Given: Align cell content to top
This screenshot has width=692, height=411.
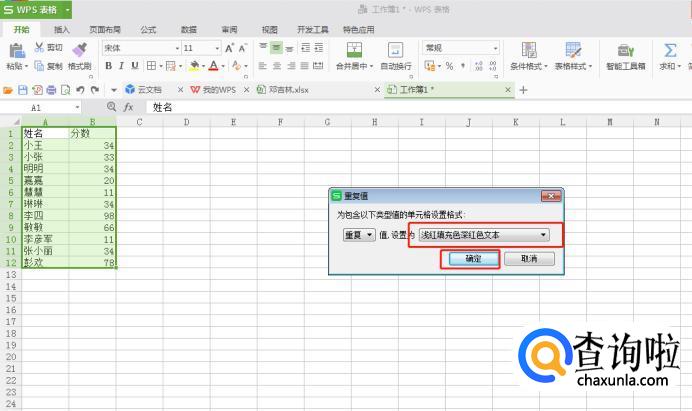Looking at the screenshot, I should pos(263,47).
